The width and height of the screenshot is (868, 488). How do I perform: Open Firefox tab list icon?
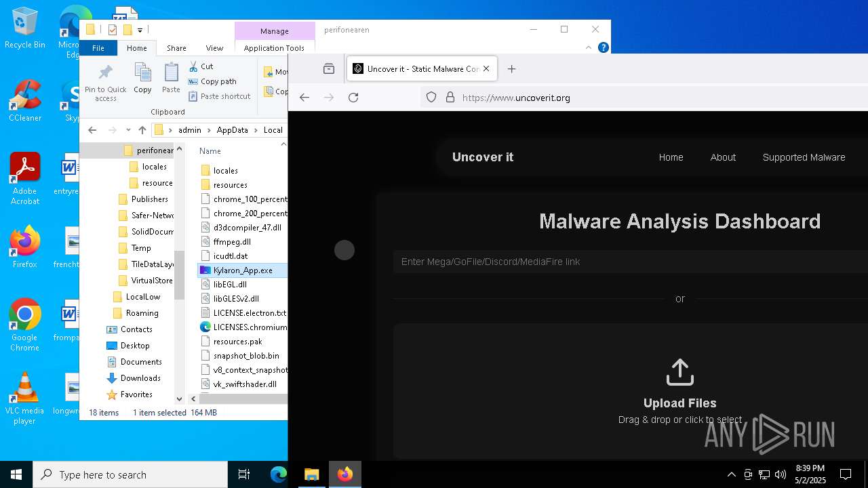tap(329, 68)
